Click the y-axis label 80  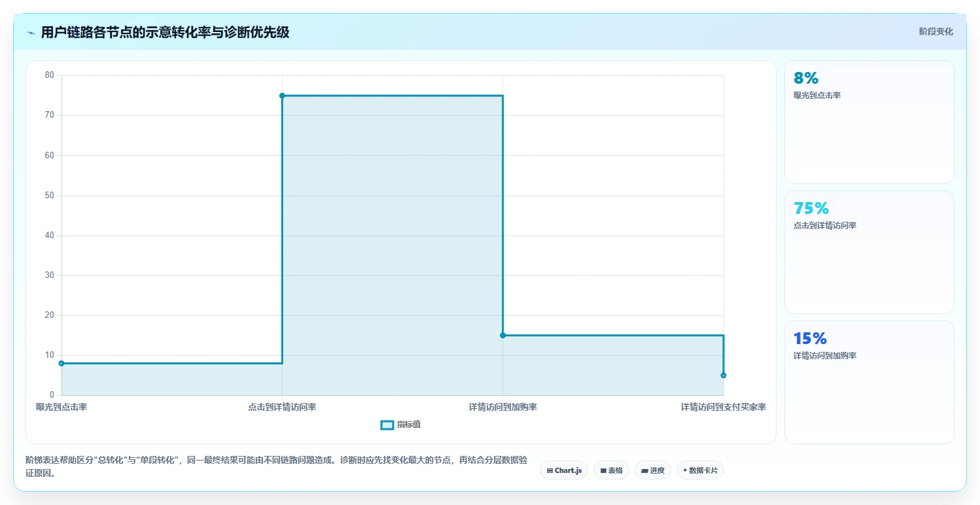[x=50, y=75]
